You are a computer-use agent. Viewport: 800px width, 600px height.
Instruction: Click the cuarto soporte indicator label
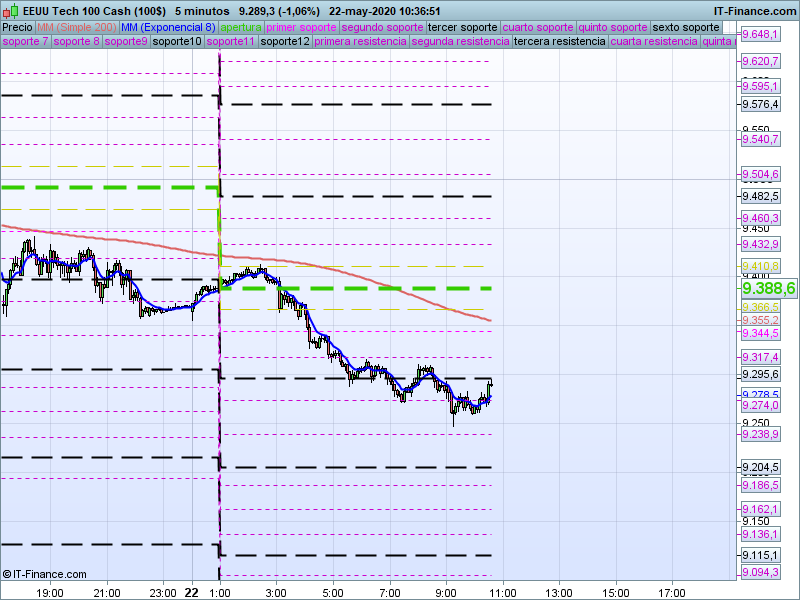[537, 27]
